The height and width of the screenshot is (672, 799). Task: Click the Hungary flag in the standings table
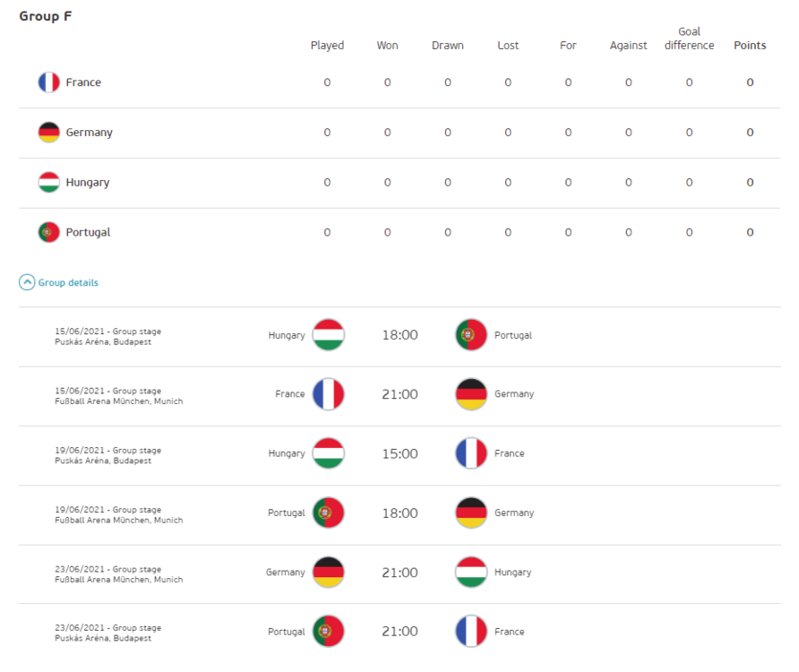coord(48,183)
